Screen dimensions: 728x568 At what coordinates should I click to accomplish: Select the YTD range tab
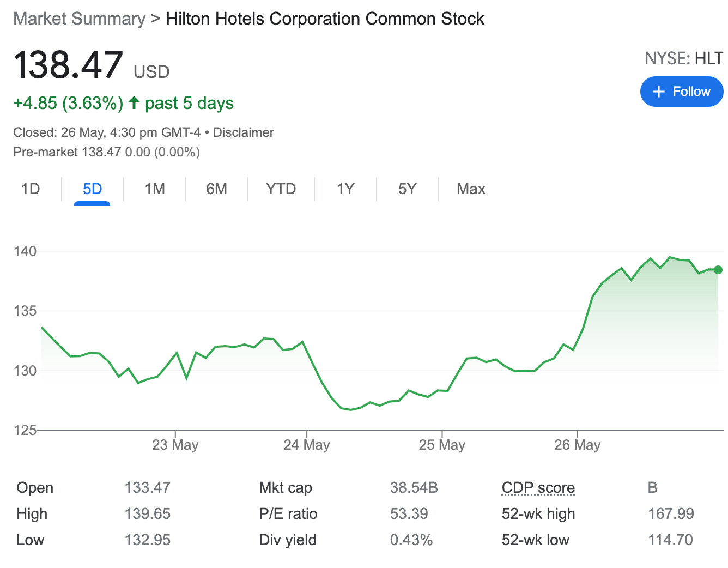(x=281, y=189)
